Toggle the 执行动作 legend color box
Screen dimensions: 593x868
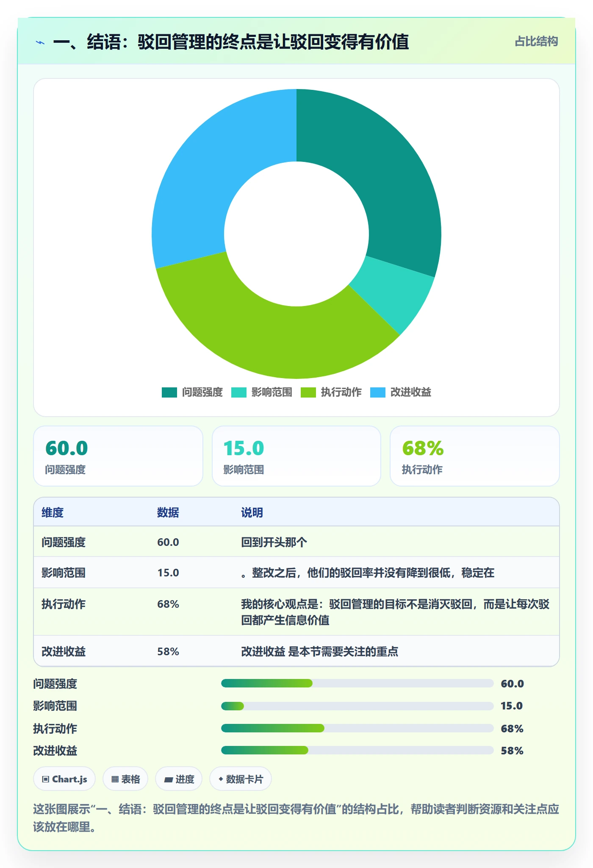pyautogui.click(x=308, y=392)
